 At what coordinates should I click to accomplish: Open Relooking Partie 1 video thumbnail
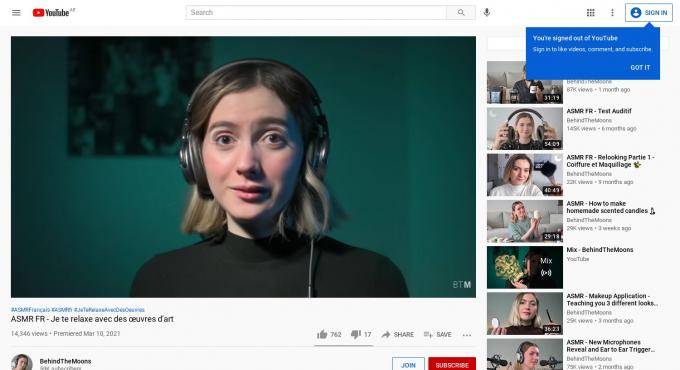[525, 175]
